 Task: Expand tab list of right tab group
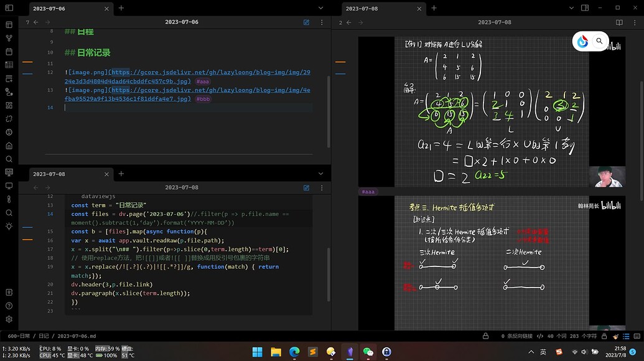[x=571, y=8]
